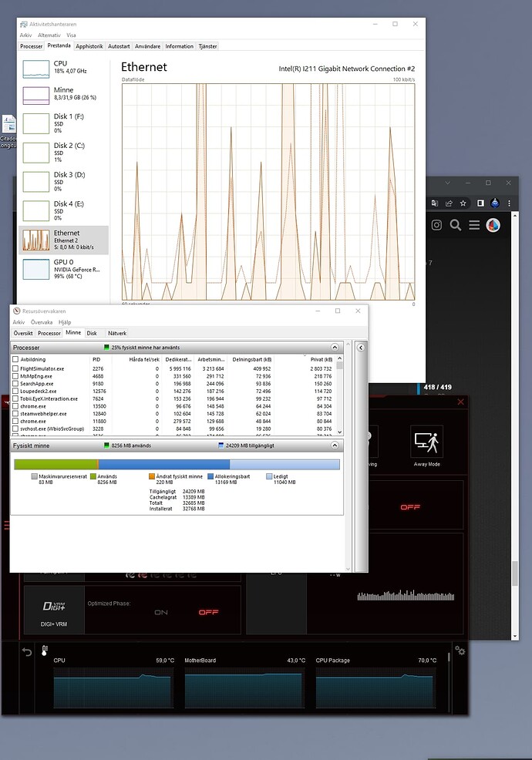Close the ASUS utility with the red X
The image size is (532, 760).
(x=461, y=402)
